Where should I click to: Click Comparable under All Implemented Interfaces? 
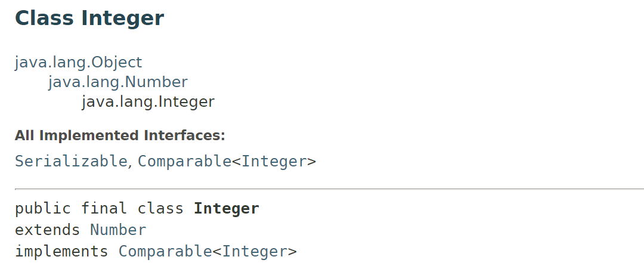tap(184, 161)
